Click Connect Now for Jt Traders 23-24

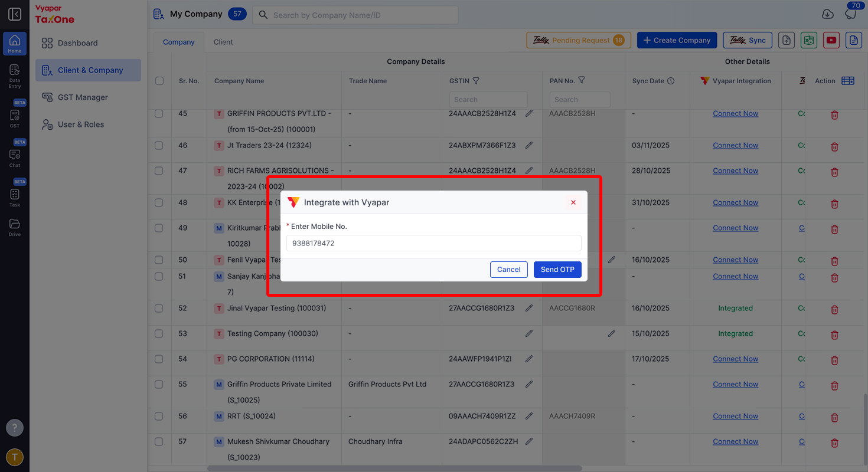coord(735,145)
